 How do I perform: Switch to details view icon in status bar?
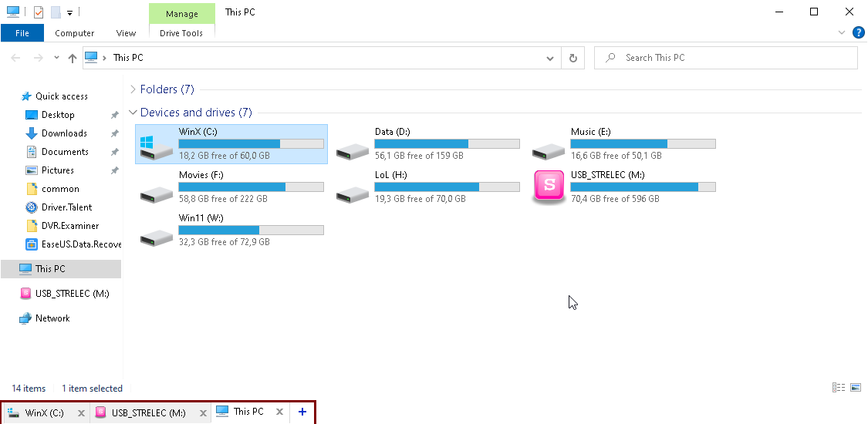point(838,388)
